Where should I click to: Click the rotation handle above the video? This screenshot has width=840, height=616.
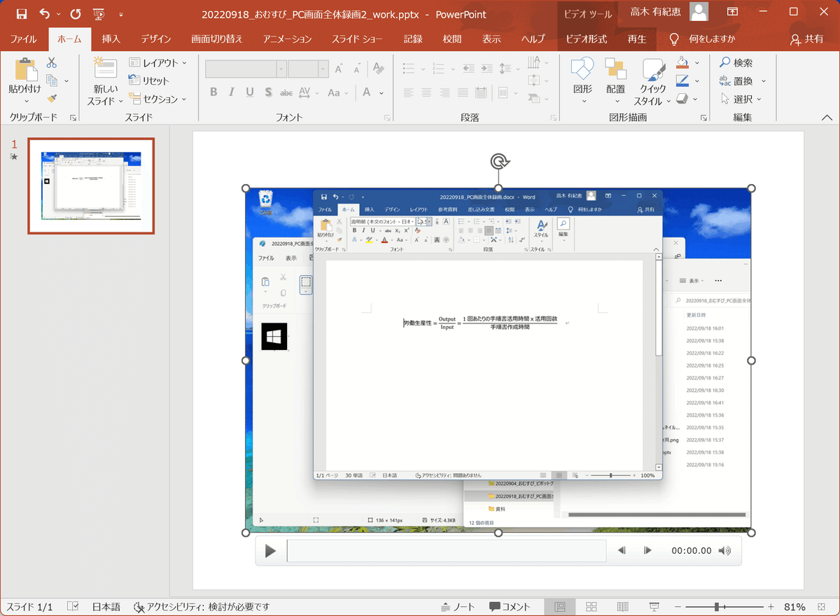coord(498,162)
